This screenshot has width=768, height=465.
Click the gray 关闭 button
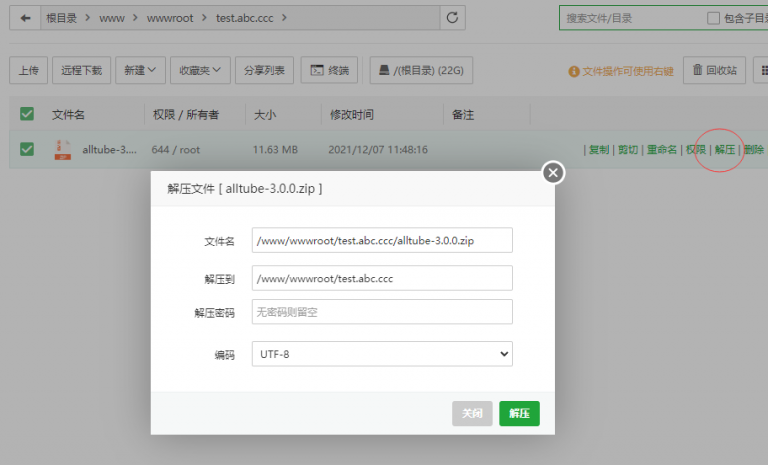pyautogui.click(x=472, y=413)
